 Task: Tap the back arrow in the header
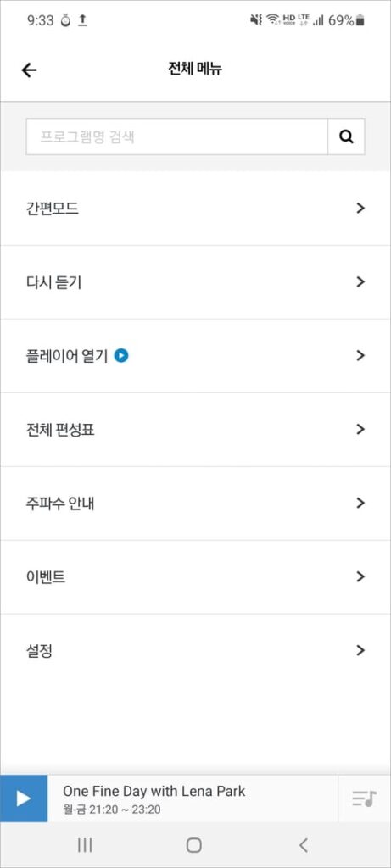[x=29, y=70]
